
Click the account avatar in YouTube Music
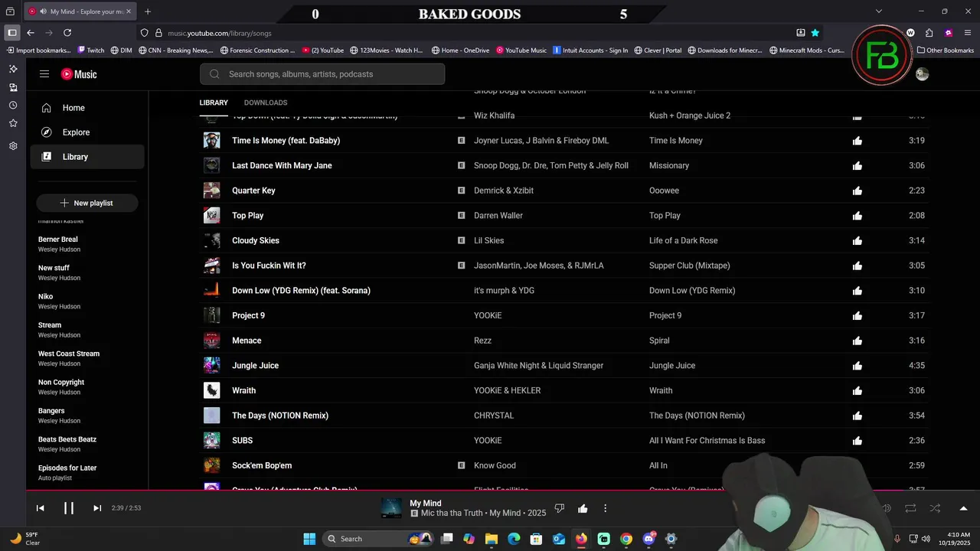point(922,74)
